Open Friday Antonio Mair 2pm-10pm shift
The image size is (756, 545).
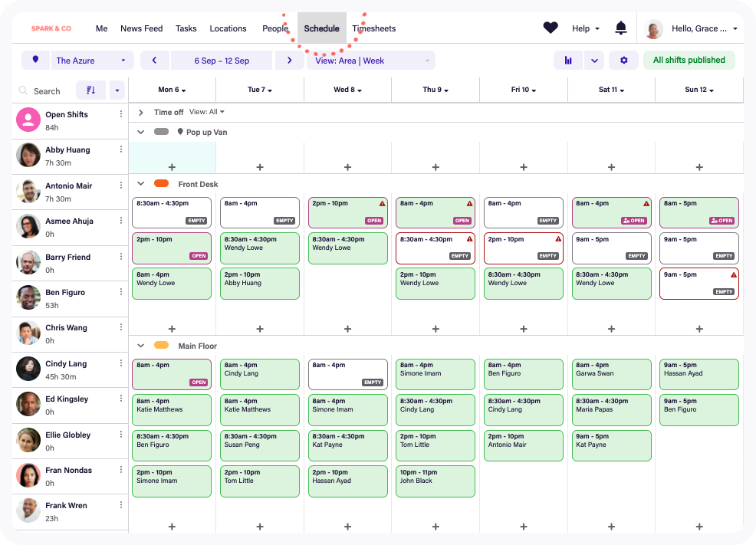tap(524, 445)
